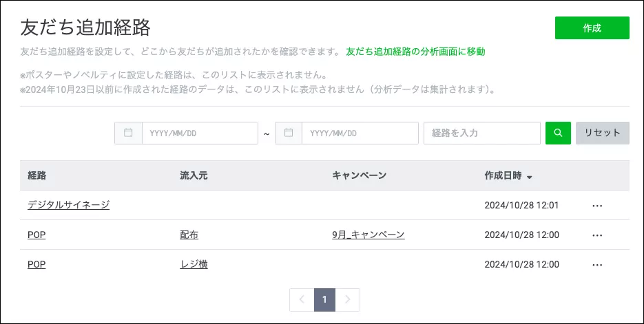644x324 pixels.
Task: Open the 9月_キャンペーン campaign link
Action: click(368, 235)
